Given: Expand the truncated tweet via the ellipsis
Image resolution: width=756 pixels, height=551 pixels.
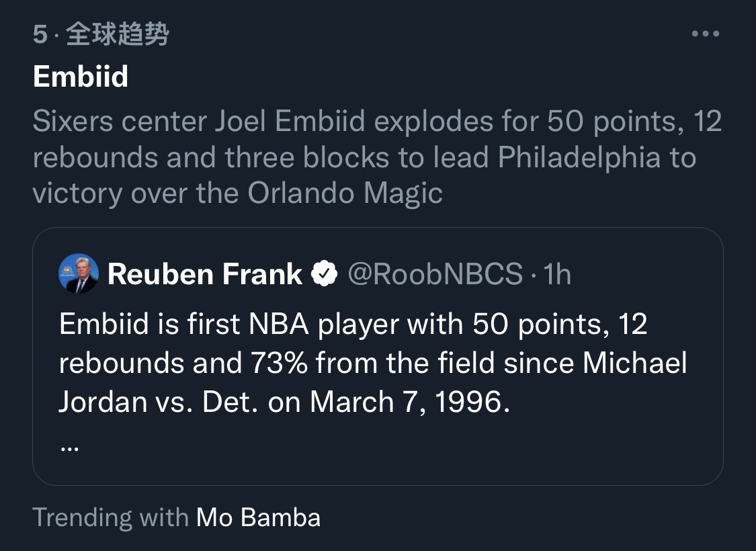Looking at the screenshot, I should [69, 448].
